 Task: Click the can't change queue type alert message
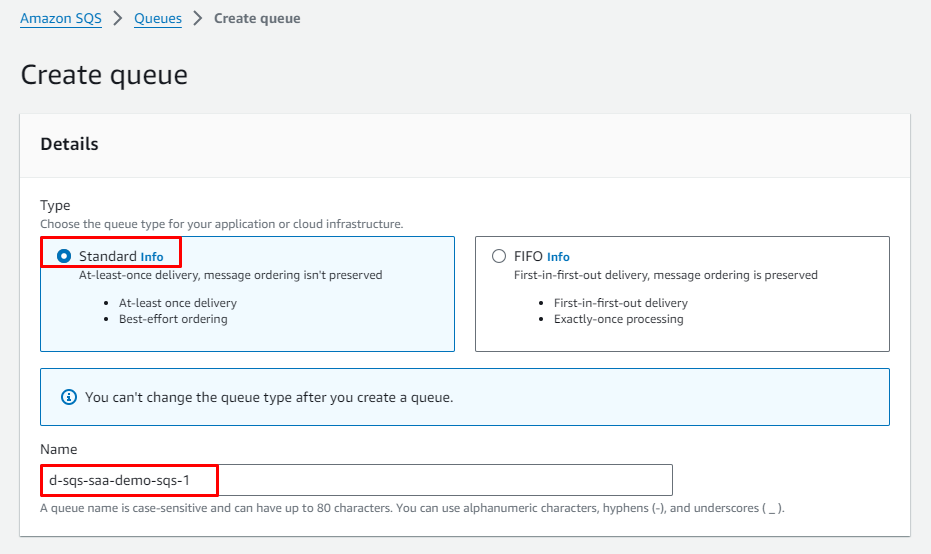(x=269, y=397)
